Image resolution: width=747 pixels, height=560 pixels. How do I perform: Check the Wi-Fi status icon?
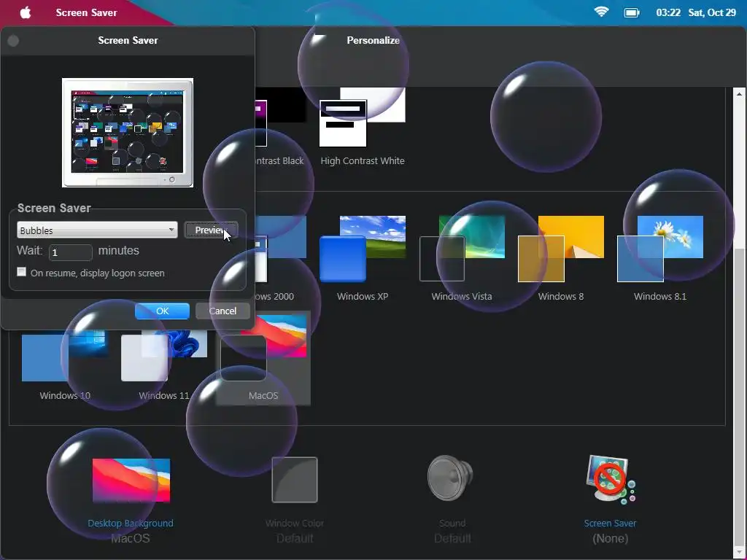[x=601, y=12]
